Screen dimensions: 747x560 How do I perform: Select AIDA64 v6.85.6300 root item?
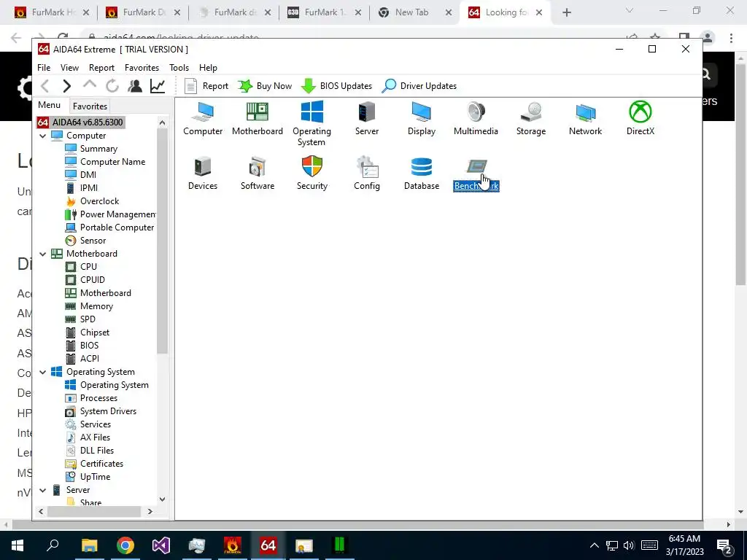(x=80, y=122)
